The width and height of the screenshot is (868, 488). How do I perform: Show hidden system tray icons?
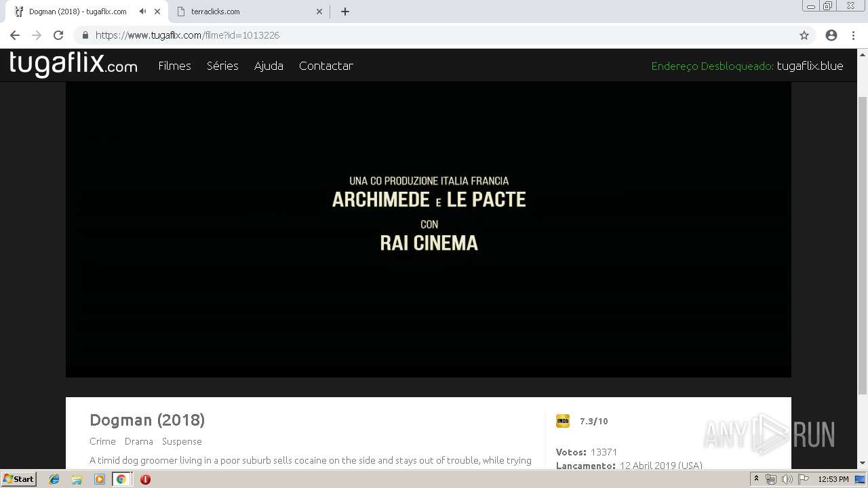(756, 479)
